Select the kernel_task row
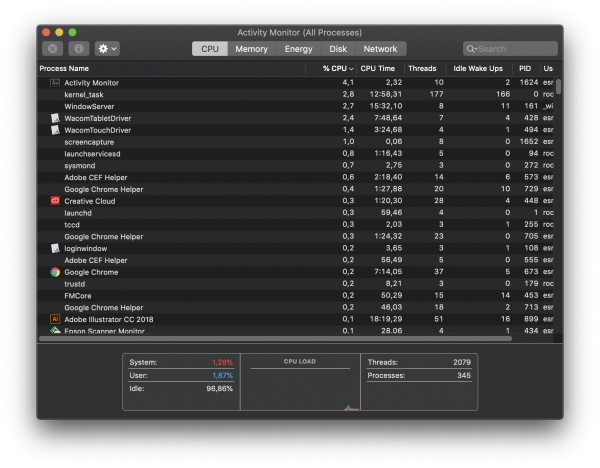600x468 pixels. point(295,94)
